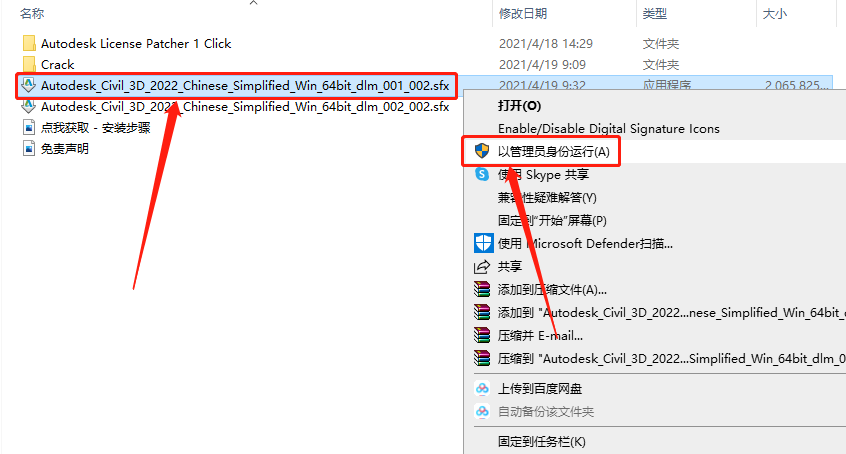This screenshot has height=454, width=846.
Task: Click WinRAR icon beside 添加到压缩文件(A)
Action: point(482,289)
